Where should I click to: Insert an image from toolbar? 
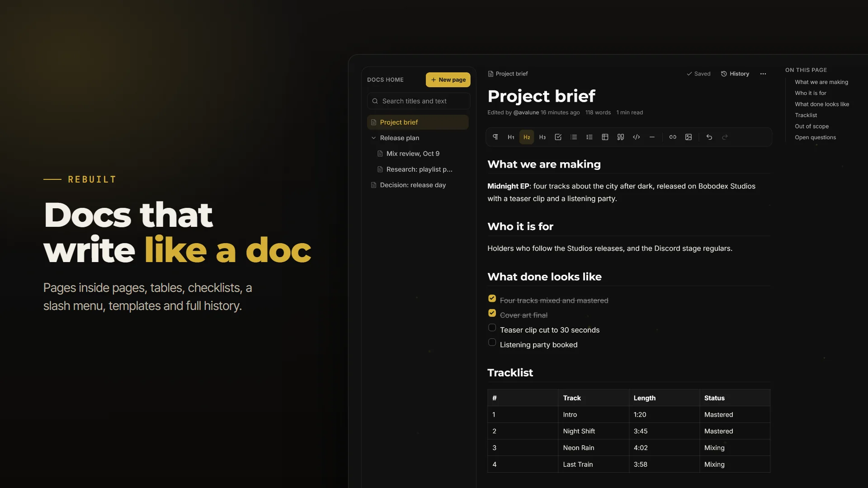click(689, 137)
